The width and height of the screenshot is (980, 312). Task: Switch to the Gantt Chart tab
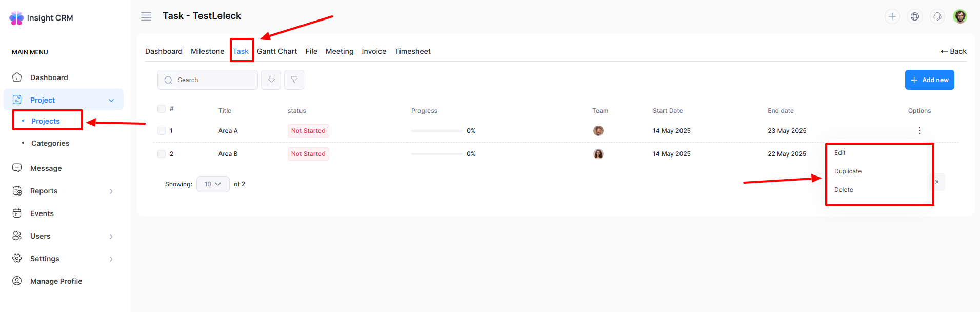tap(277, 51)
